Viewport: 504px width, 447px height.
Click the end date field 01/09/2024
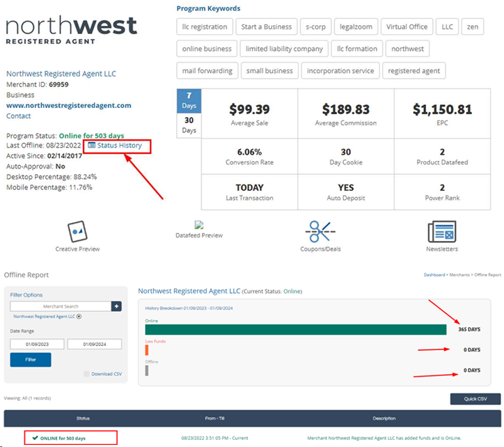pos(95,344)
